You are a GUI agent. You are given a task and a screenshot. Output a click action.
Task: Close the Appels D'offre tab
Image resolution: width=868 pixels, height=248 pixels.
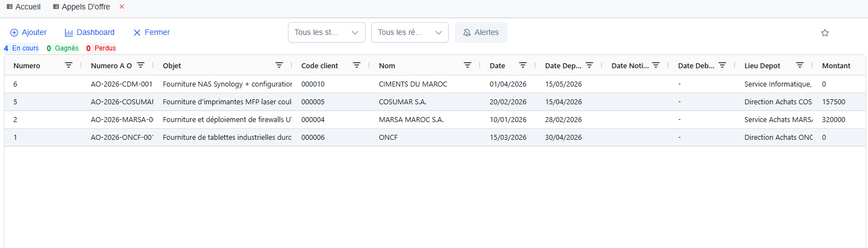[122, 7]
